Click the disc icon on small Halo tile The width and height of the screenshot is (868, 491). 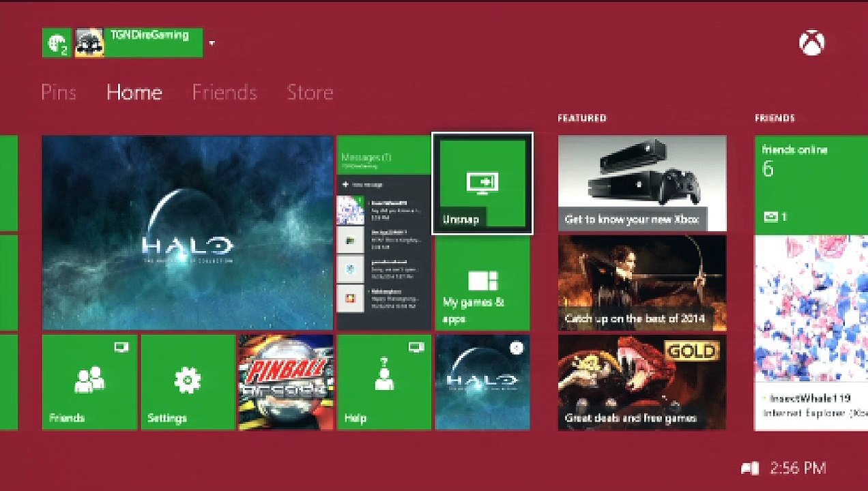(x=517, y=347)
